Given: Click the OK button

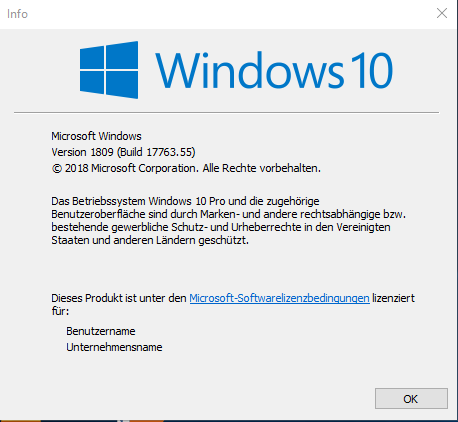Looking at the screenshot, I should pos(411,398).
